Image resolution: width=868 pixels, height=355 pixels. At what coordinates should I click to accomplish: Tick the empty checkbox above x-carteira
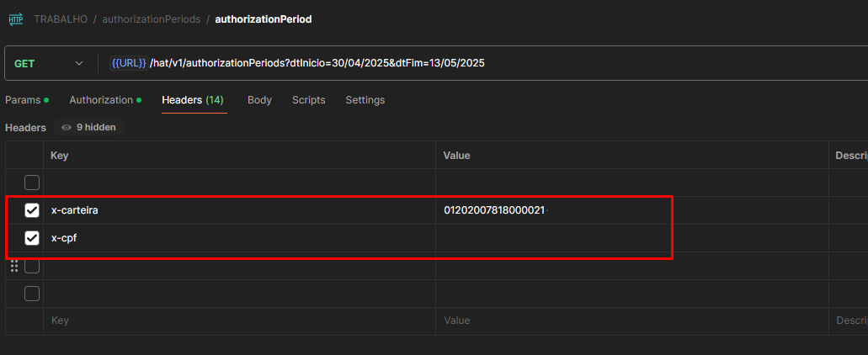click(32, 183)
